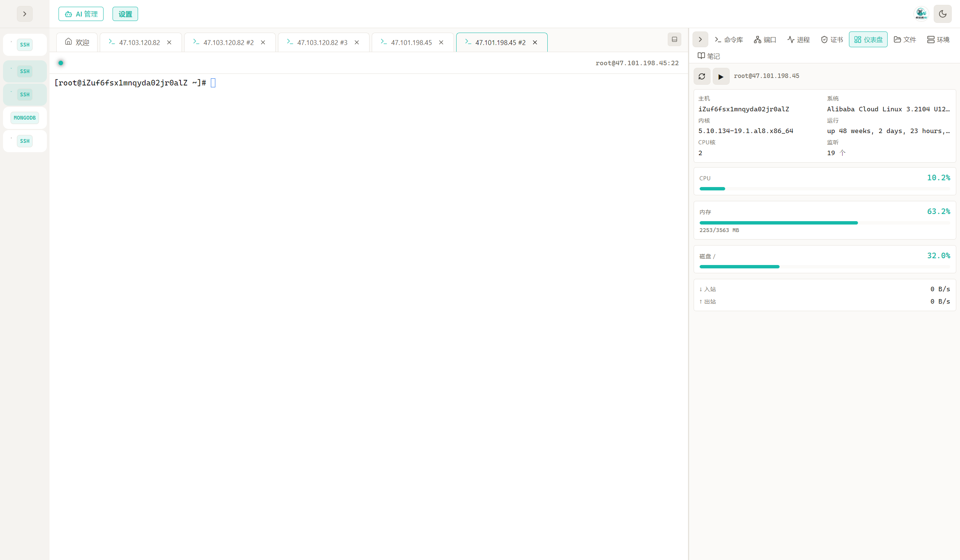This screenshot has width=960, height=560.
Task: Refresh dashboard with circular arrows icon
Action: coord(702,76)
